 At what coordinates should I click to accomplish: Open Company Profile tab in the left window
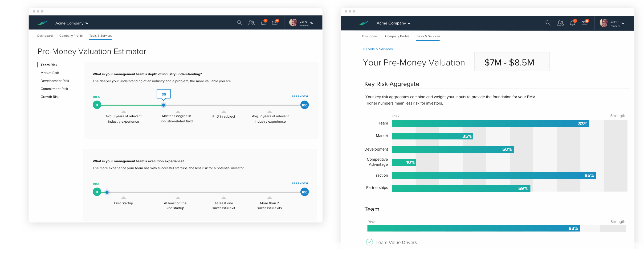(x=71, y=36)
